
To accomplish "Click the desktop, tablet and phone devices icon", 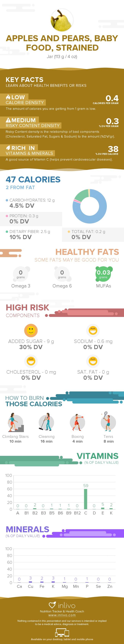I will [62, 633].
